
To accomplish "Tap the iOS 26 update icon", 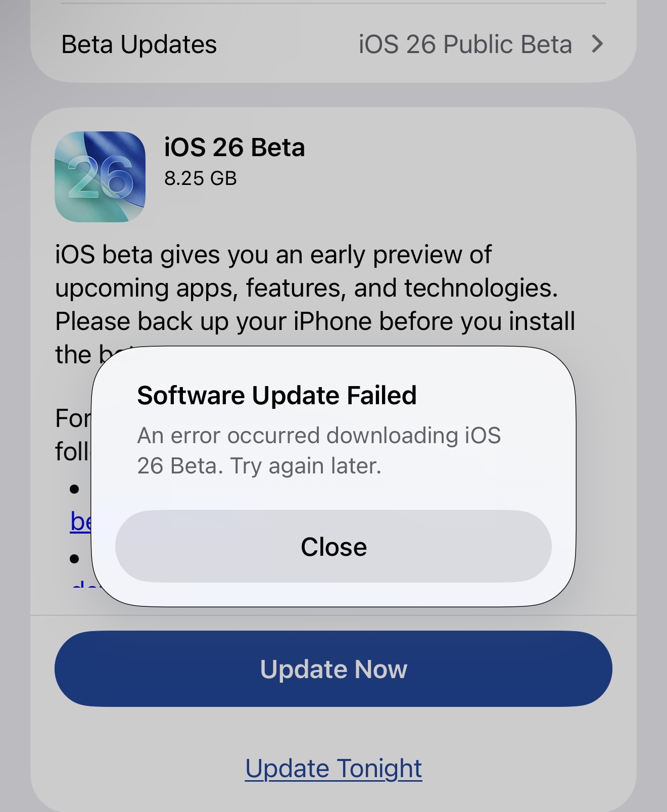I will pos(100,177).
